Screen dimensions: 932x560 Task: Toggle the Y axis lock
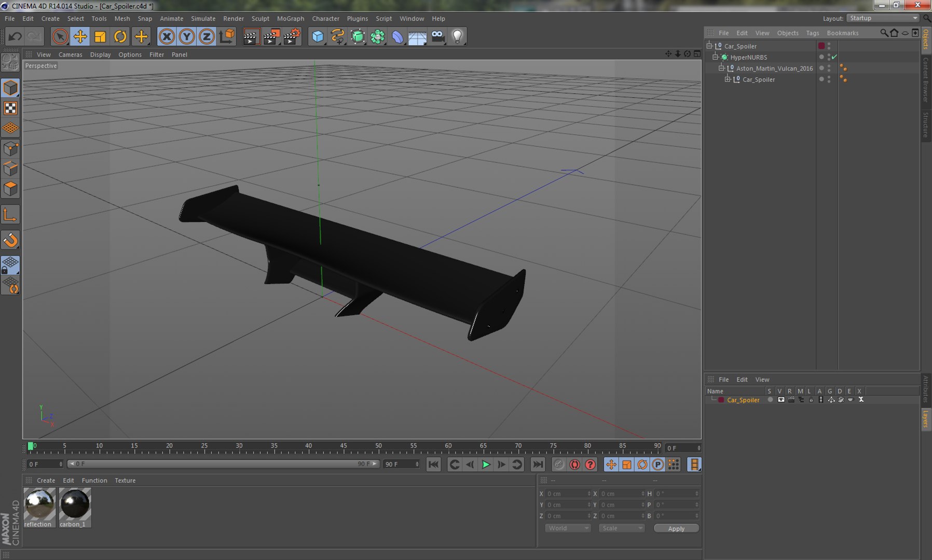[x=187, y=36]
